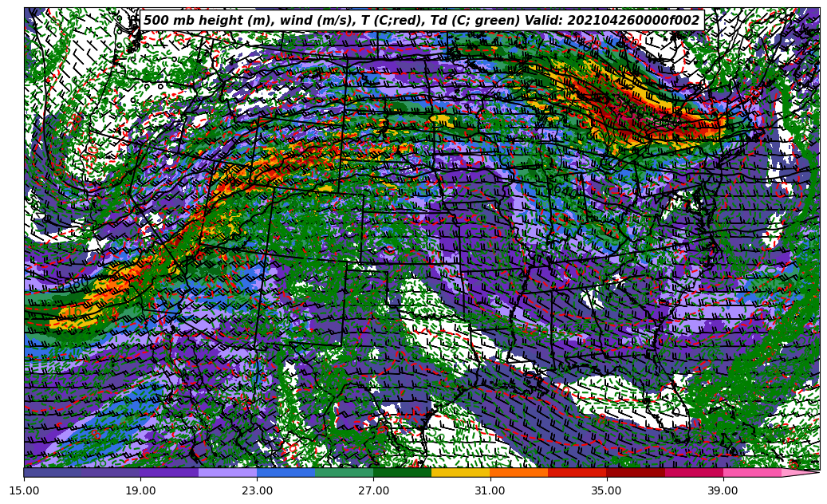This screenshot has width=827, height=504.
Task: Click the teal green 25–27 colorbar segment
Action: pos(344,472)
